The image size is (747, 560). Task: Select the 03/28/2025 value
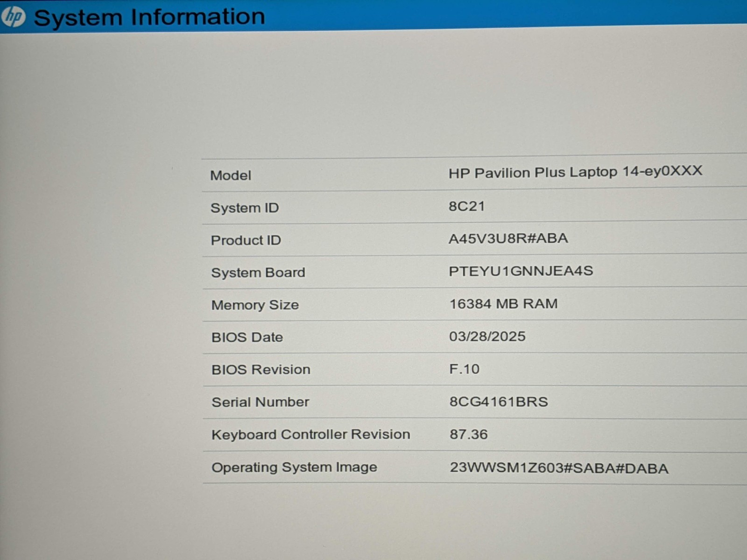coord(487,336)
